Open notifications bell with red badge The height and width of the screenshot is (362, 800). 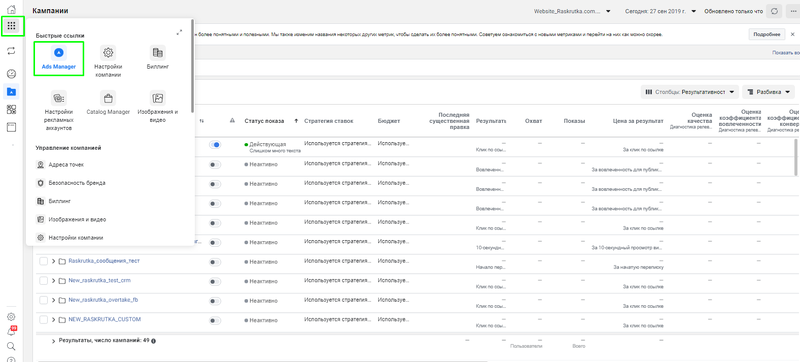point(12,331)
